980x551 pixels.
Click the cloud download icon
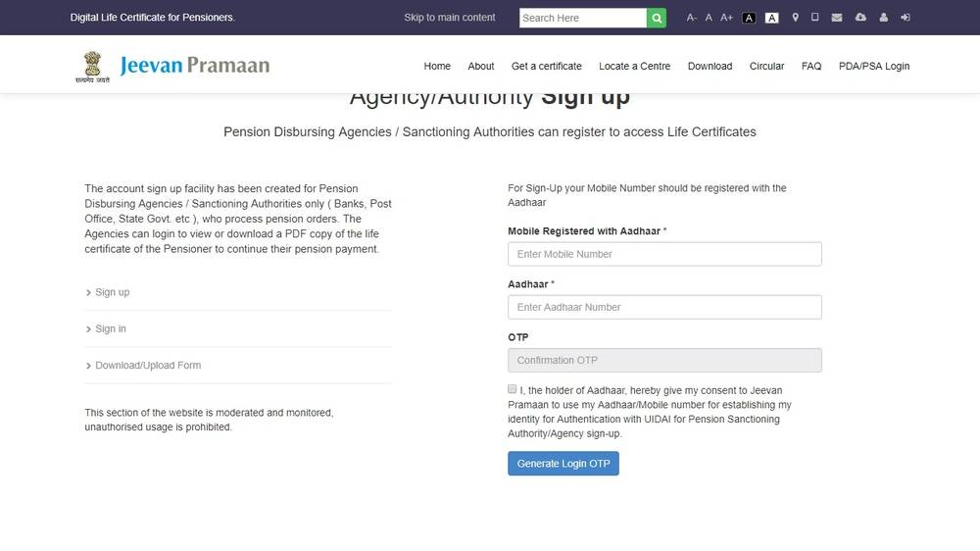pyautogui.click(x=860, y=18)
